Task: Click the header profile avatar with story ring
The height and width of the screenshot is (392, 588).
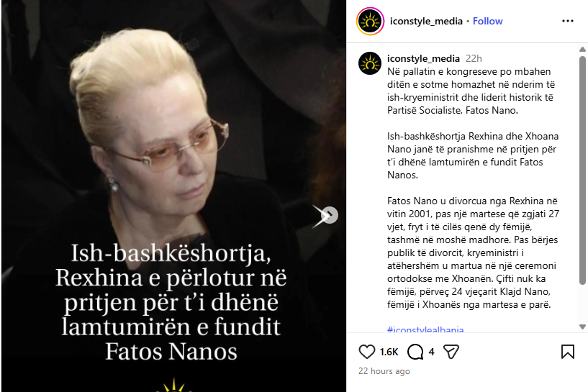Action: point(370,22)
